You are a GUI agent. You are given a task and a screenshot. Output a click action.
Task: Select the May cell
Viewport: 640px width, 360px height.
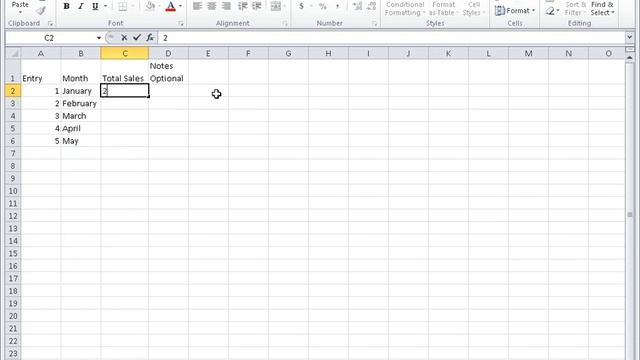(81, 141)
